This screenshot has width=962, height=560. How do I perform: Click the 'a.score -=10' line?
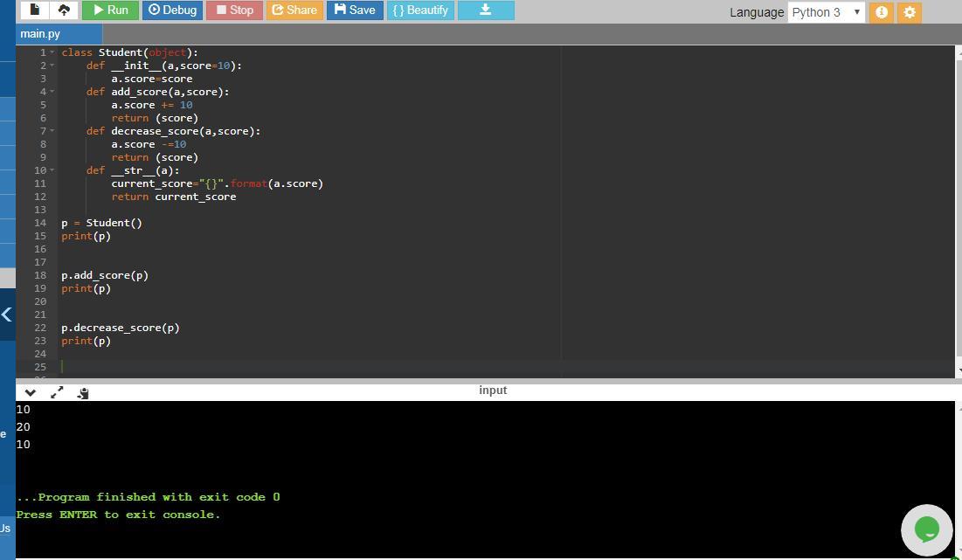[x=149, y=144]
